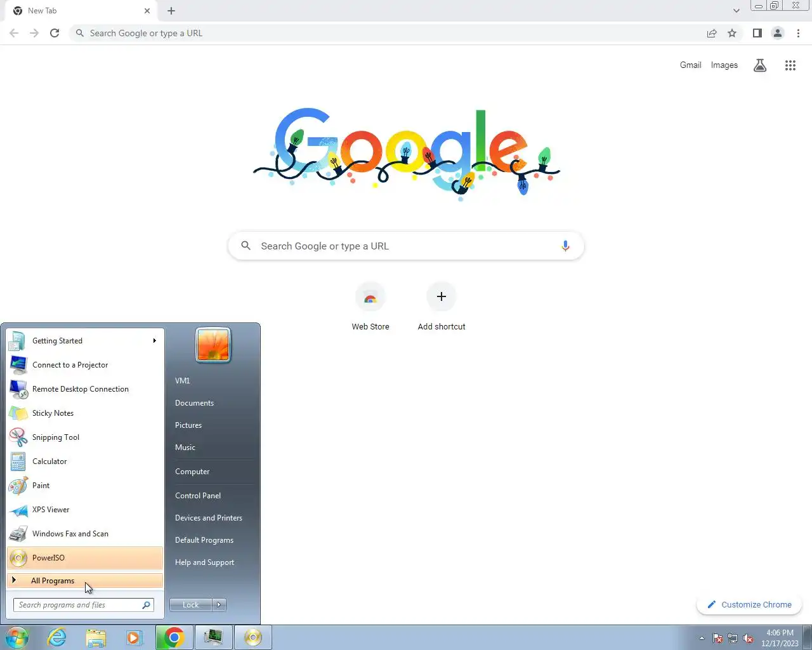Open the Snipping Tool
812x650 pixels.
coord(85,437)
